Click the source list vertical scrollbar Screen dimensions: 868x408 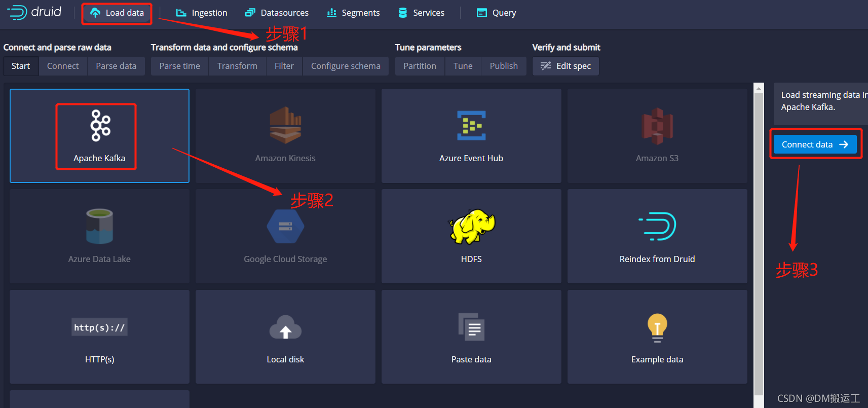click(759, 245)
